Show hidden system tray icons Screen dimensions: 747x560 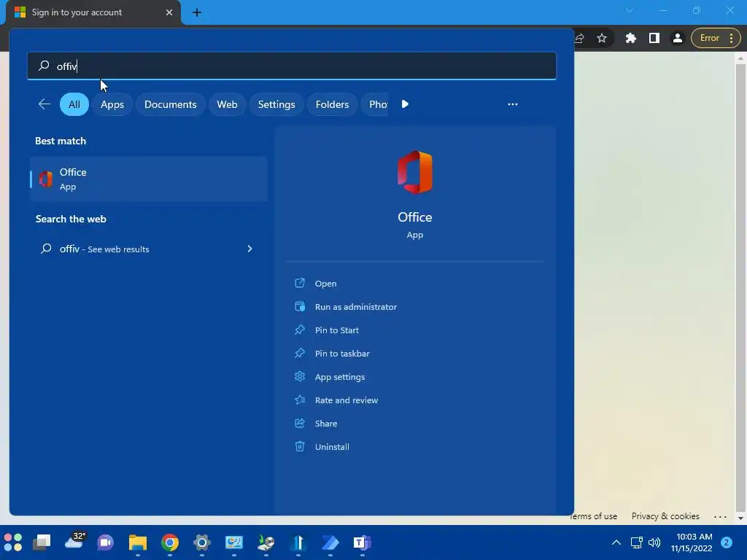616,542
